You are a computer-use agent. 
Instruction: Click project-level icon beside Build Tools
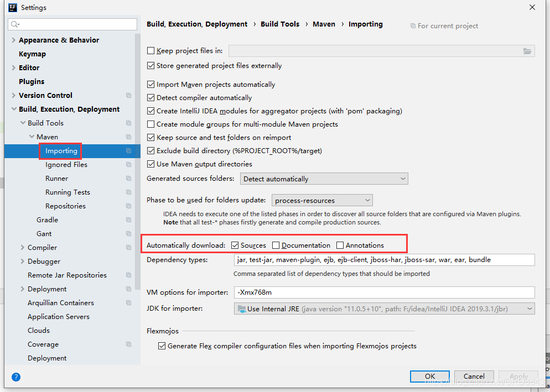click(129, 123)
